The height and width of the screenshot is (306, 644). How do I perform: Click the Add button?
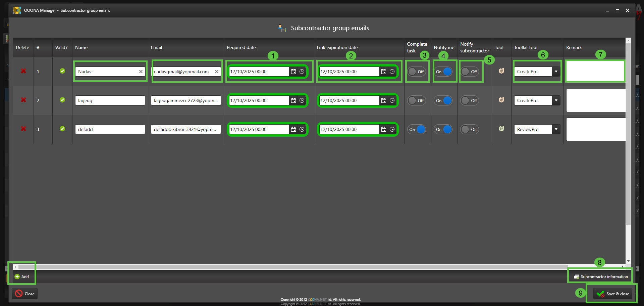click(22, 276)
